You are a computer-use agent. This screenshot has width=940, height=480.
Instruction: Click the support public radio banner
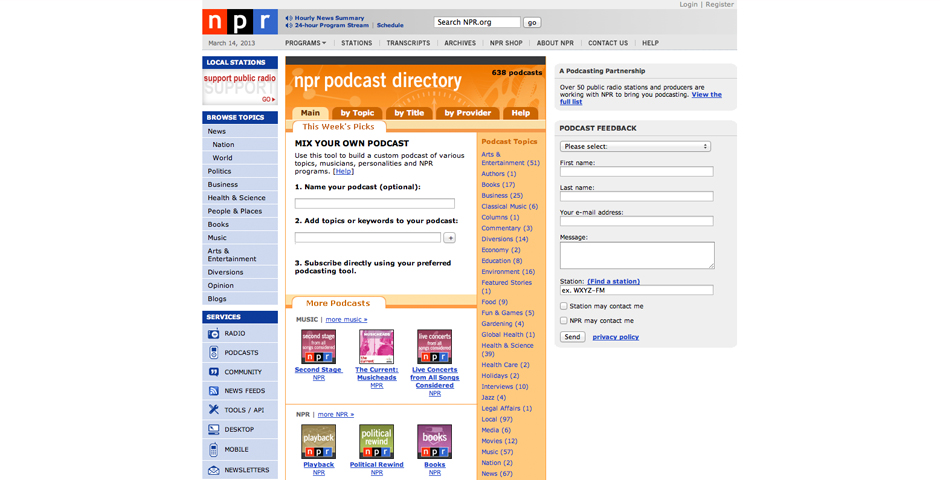click(240, 87)
